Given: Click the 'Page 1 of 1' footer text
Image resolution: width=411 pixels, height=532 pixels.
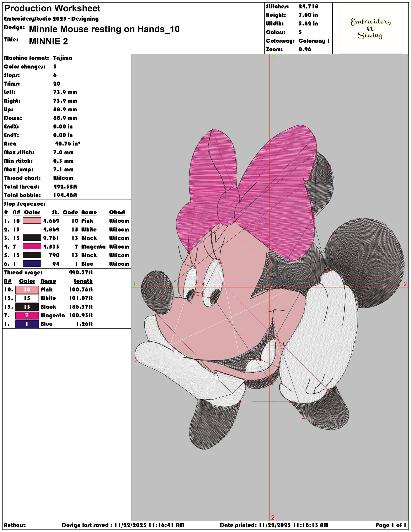Looking at the screenshot, I should (x=391, y=525).
